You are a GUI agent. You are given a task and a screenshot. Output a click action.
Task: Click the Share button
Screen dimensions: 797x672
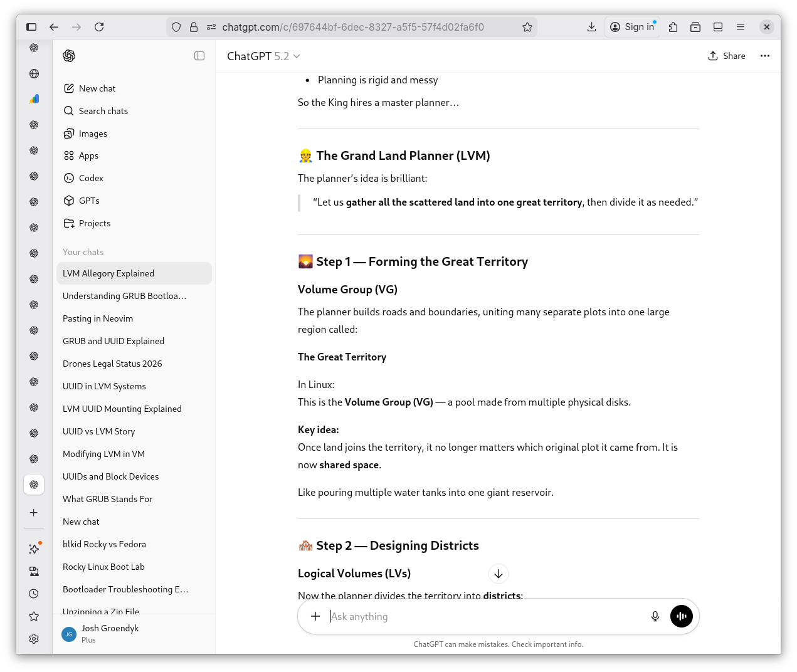pos(727,56)
